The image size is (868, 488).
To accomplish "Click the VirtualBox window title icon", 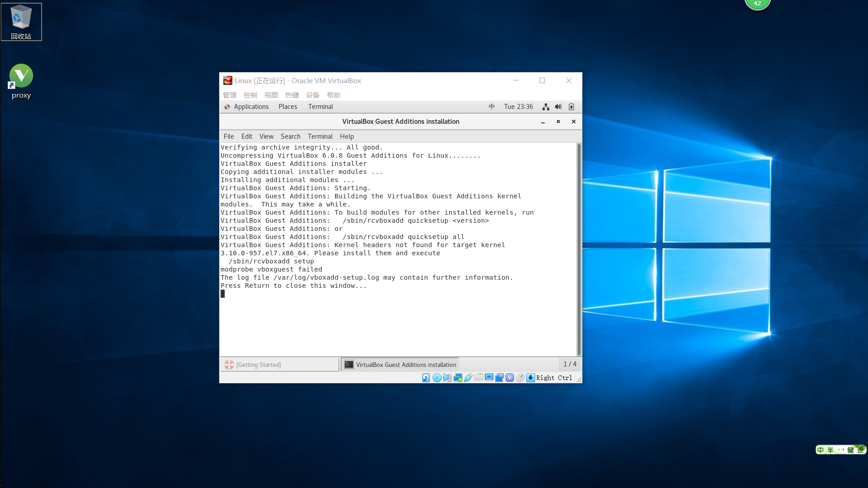I will [x=228, y=80].
